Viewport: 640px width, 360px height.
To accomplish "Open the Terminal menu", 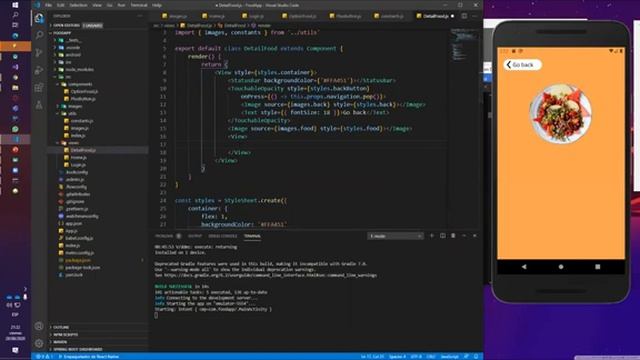I will (x=139, y=5).
